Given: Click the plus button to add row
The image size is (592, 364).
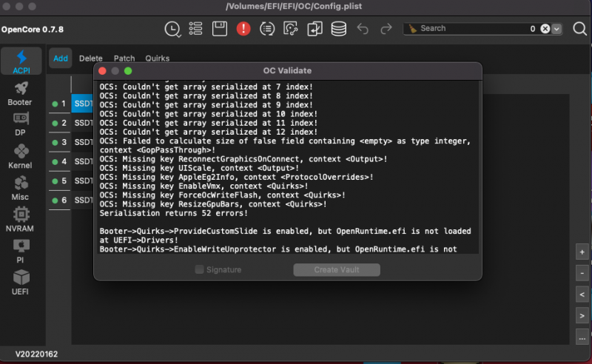Looking at the screenshot, I should [x=582, y=252].
